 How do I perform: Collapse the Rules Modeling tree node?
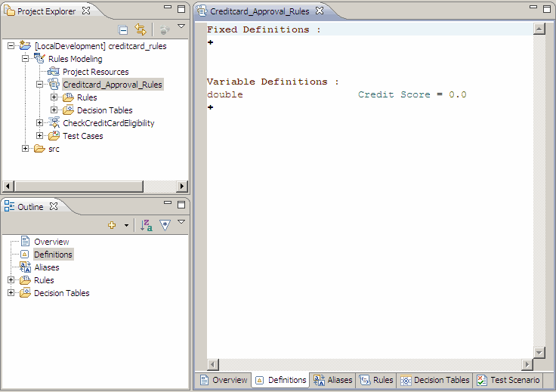point(26,59)
